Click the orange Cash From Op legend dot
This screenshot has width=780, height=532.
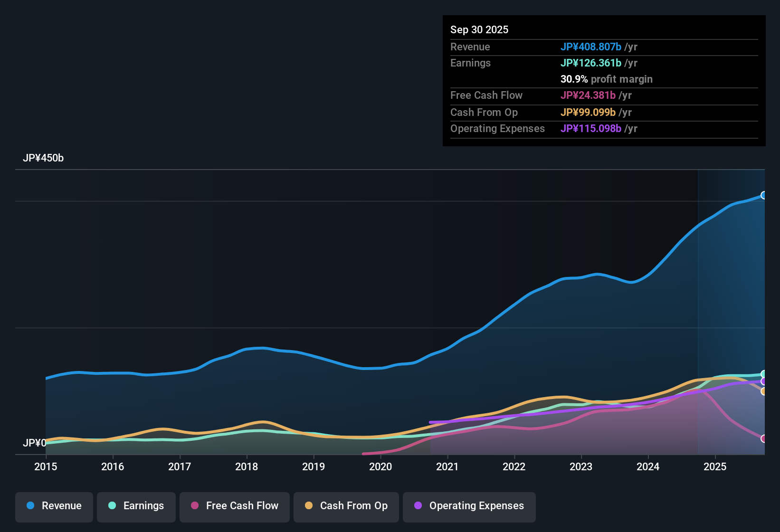(x=309, y=506)
